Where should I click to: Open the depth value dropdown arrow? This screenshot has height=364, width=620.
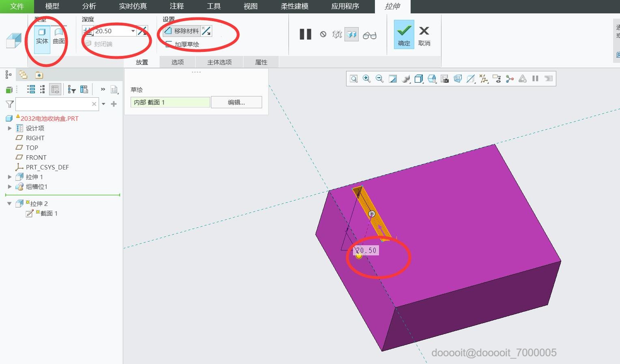coord(133,31)
